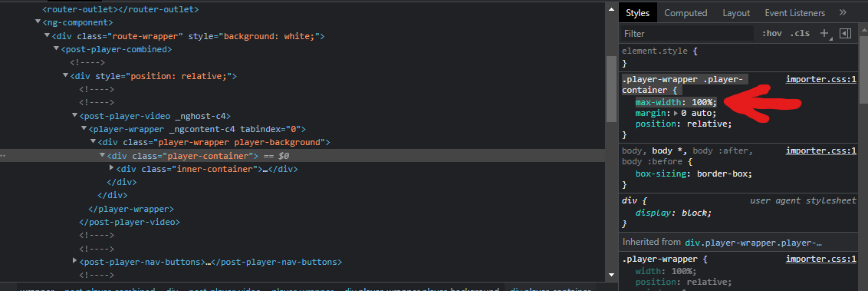Edit the box-sizing: border-box declaration

tap(694, 174)
